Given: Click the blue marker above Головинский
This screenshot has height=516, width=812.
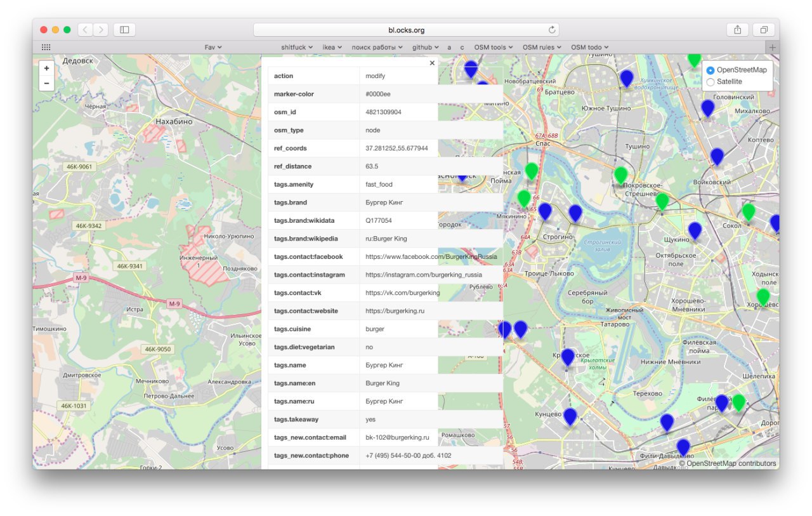Looking at the screenshot, I should [707, 108].
